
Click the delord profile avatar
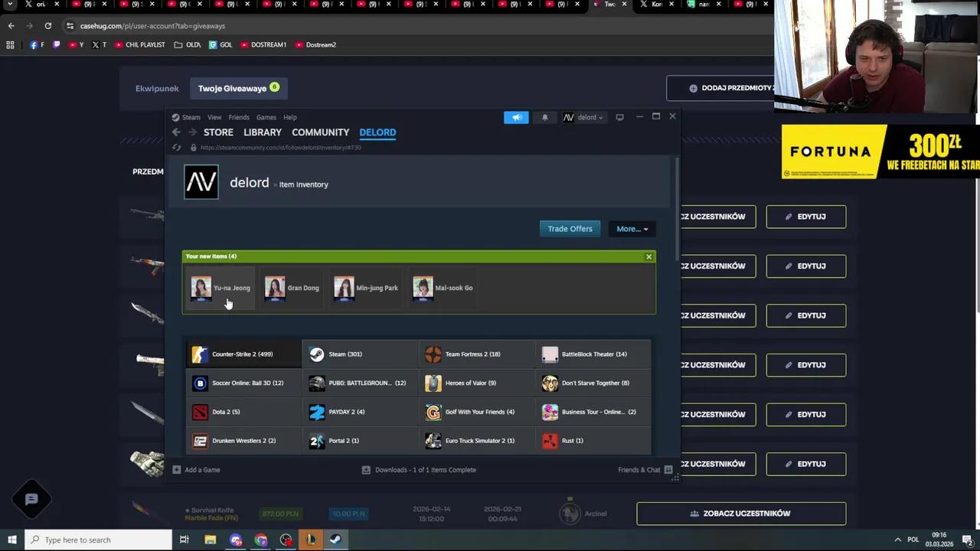tap(201, 182)
